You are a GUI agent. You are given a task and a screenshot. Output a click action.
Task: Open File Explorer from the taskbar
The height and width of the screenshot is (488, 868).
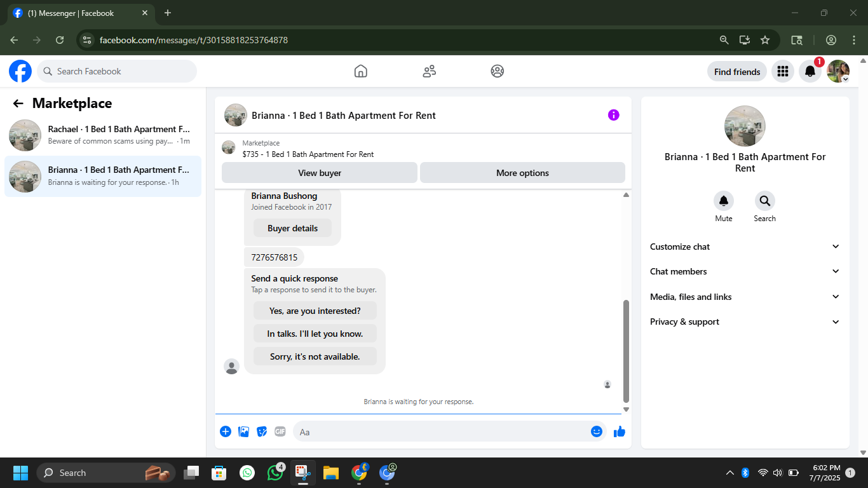(x=331, y=473)
